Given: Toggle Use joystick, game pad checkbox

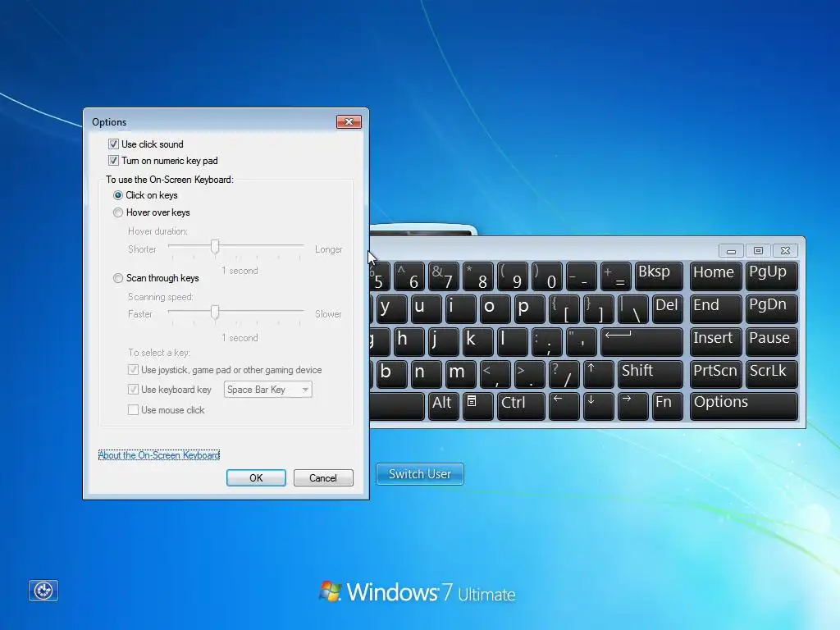Looking at the screenshot, I should point(134,370).
